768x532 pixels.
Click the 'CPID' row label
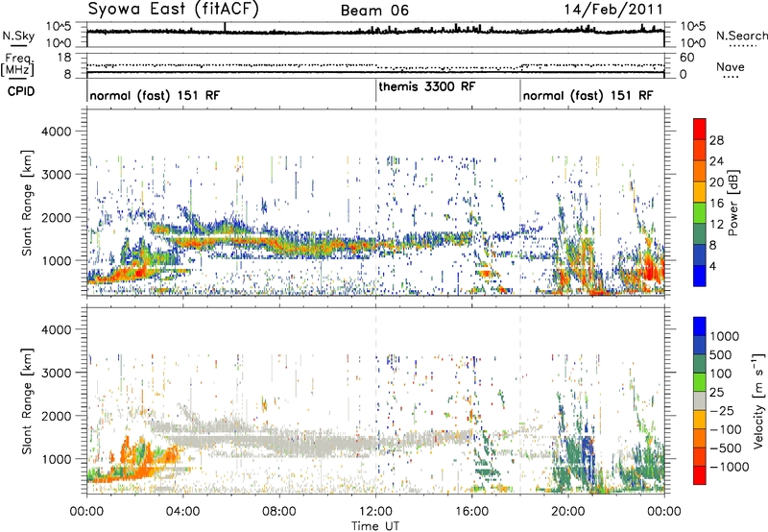(x=21, y=91)
